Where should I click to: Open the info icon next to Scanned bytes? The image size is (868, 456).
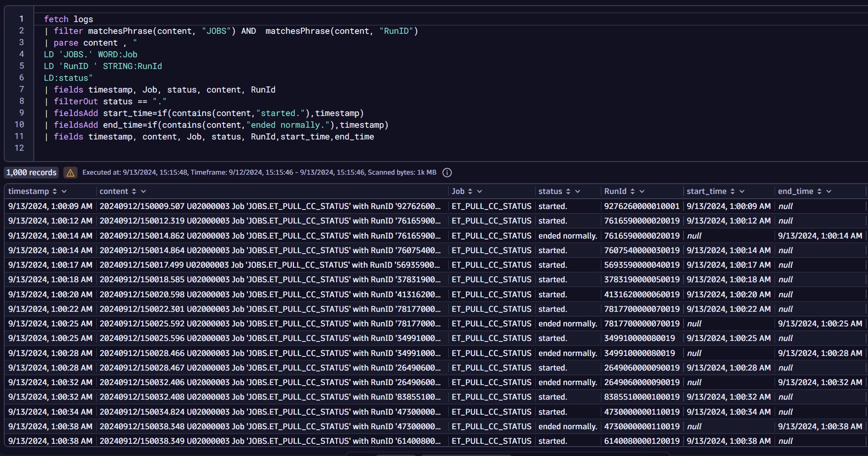[x=446, y=172]
